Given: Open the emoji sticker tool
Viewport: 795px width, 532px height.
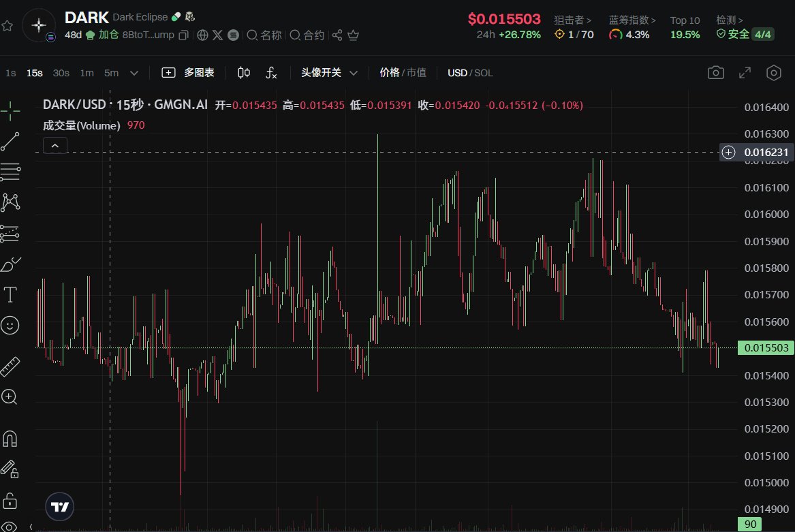Looking at the screenshot, I should point(10,325).
